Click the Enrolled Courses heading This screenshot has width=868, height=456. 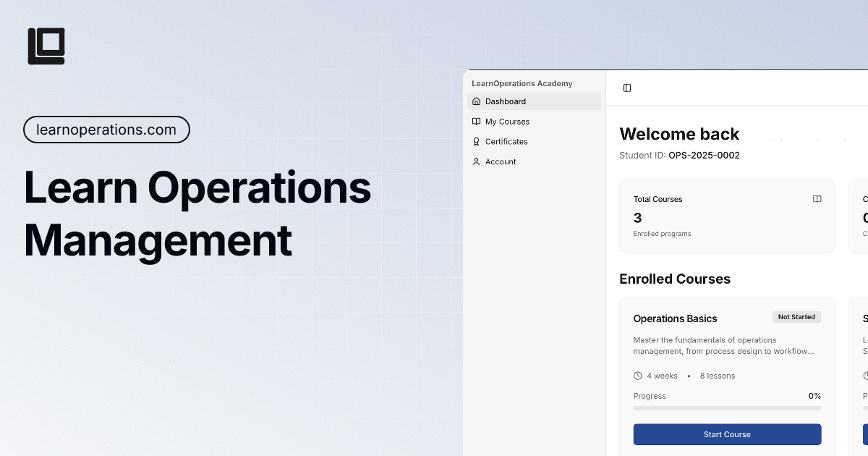(675, 279)
